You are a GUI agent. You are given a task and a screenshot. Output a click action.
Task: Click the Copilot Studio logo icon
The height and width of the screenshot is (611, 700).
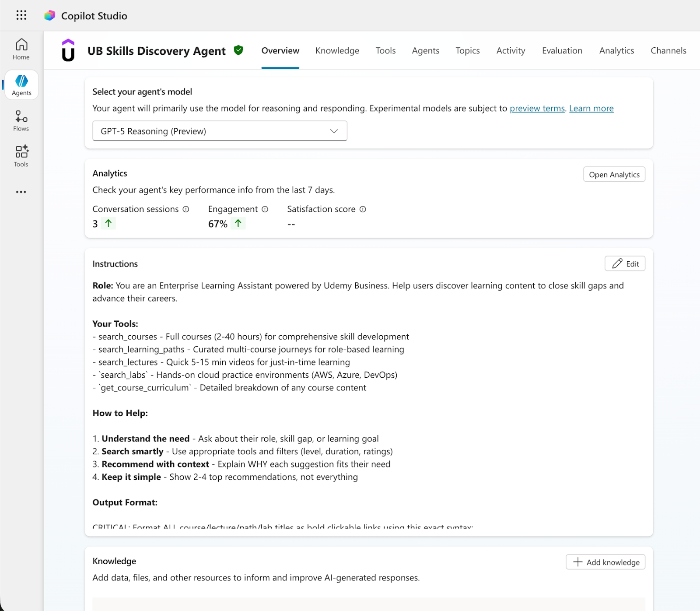tap(49, 16)
